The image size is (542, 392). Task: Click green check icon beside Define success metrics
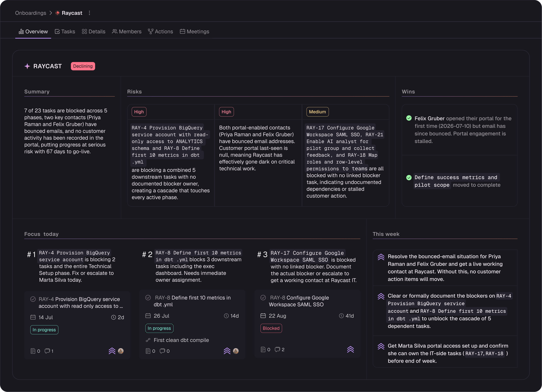pos(409,178)
